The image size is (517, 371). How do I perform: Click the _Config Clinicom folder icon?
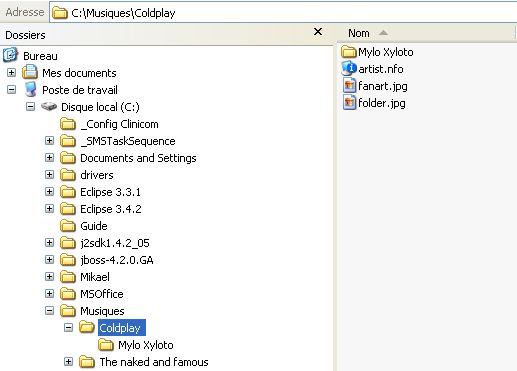pyautogui.click(x=68, y=124)
